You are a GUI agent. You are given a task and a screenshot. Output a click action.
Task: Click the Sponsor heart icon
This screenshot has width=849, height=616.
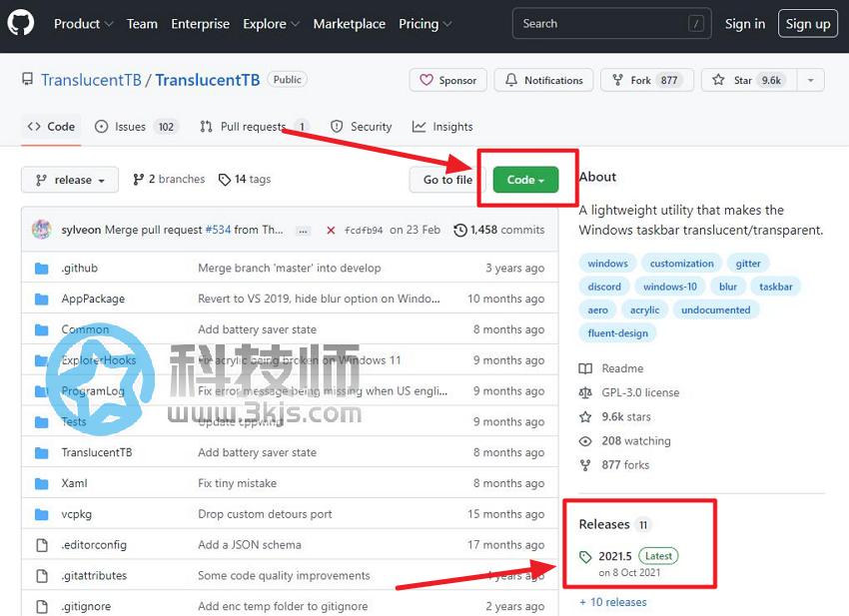(426, 80)
